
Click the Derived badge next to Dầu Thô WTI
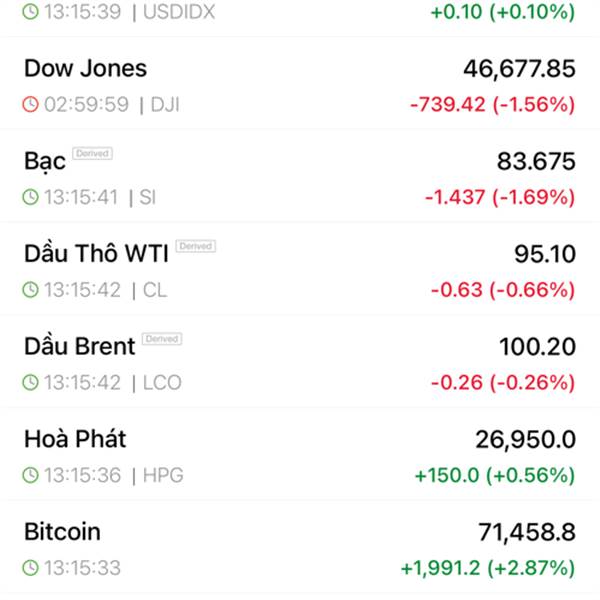coord(196,246)
